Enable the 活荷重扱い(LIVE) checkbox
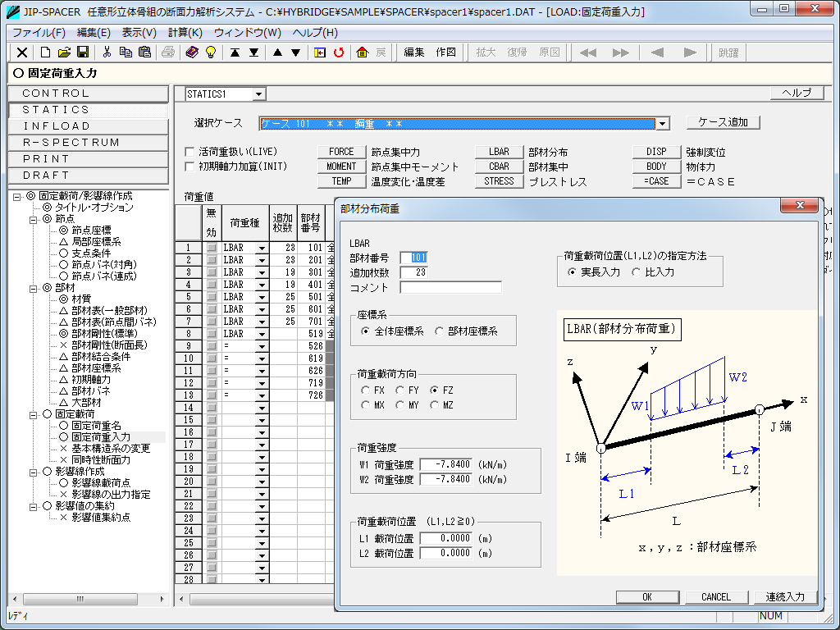Screen dimensions: 840x630 [190, 152]
